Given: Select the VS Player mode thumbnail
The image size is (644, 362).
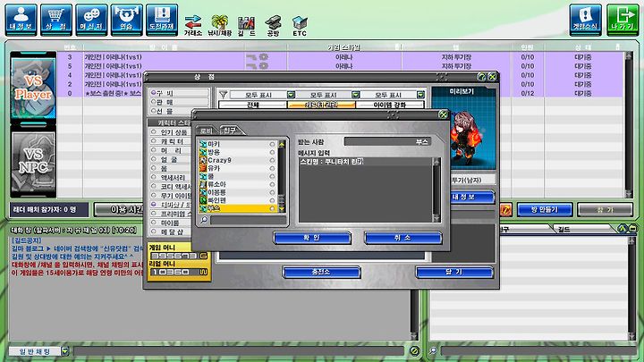Looking at the screenshot, I should 33,88.
